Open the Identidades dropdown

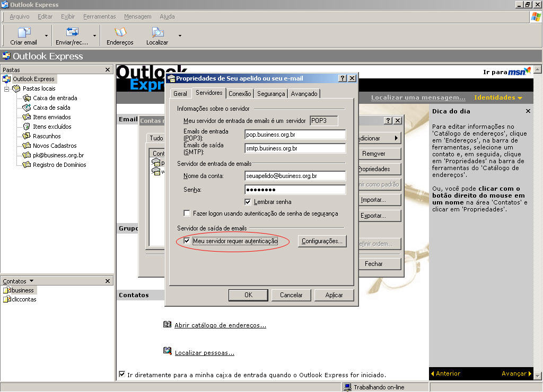(x=498, y=97)
